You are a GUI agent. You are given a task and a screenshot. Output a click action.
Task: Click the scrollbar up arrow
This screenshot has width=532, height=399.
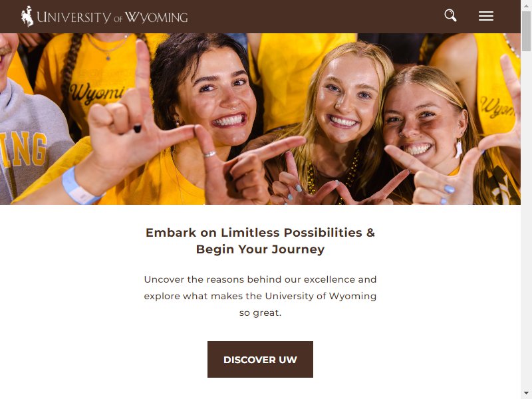(x=526, y=6)
